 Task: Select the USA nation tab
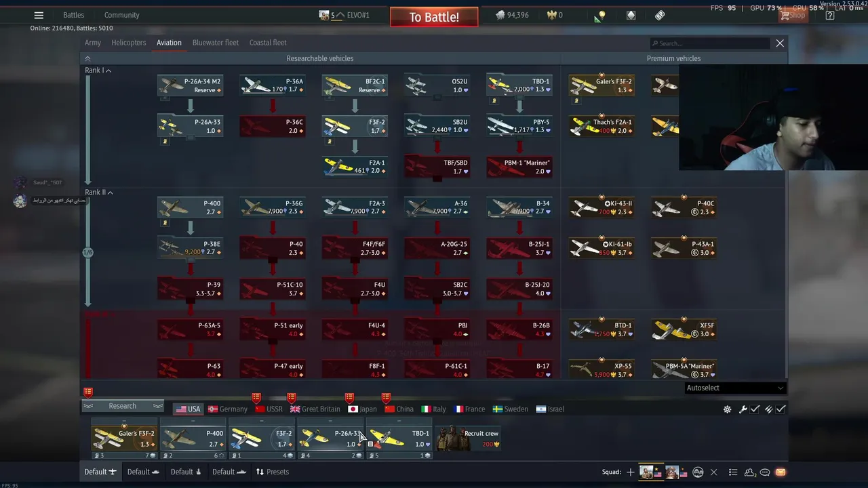(188, 409)
